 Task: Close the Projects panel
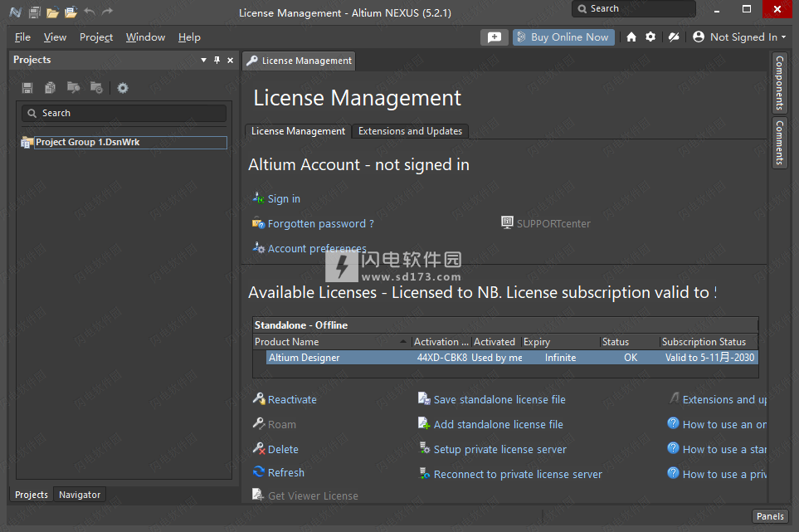231,60
